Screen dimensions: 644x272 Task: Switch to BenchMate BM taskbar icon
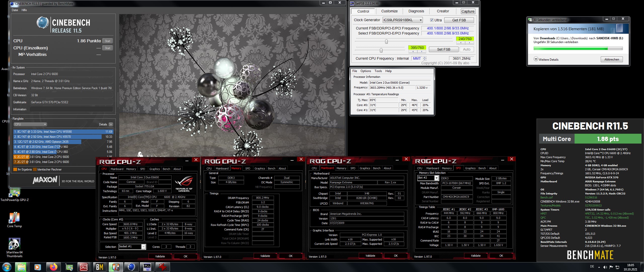[x=100, y=267]
